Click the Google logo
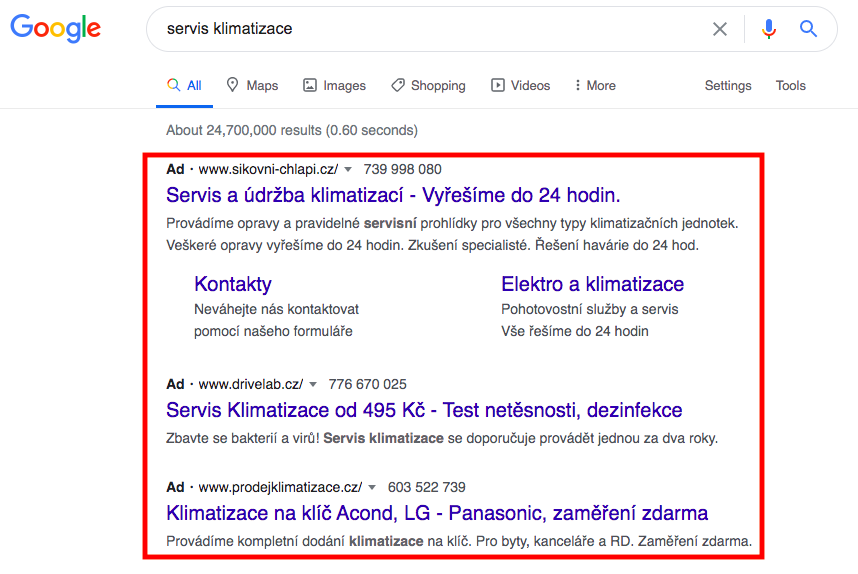 [x=55, y=28]
